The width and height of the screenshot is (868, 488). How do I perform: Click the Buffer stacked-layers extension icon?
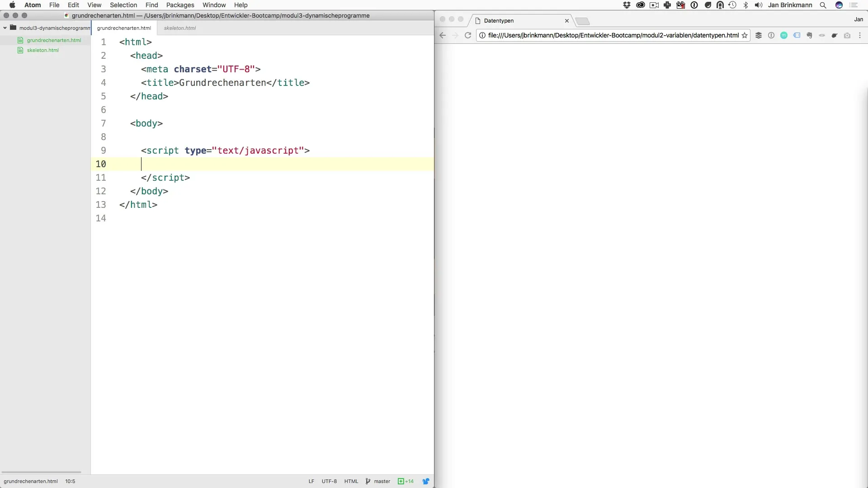[759, 35]
